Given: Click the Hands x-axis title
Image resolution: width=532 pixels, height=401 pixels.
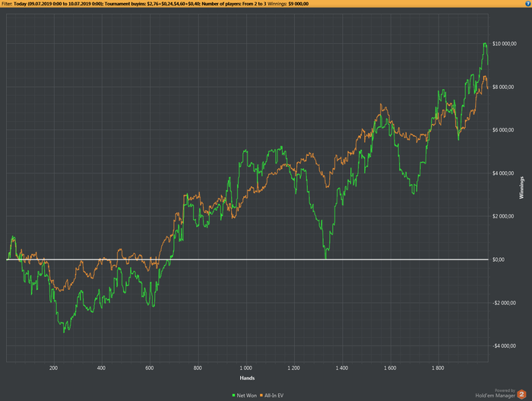Looking at the screenshot, I should click(x=247, y=378).
